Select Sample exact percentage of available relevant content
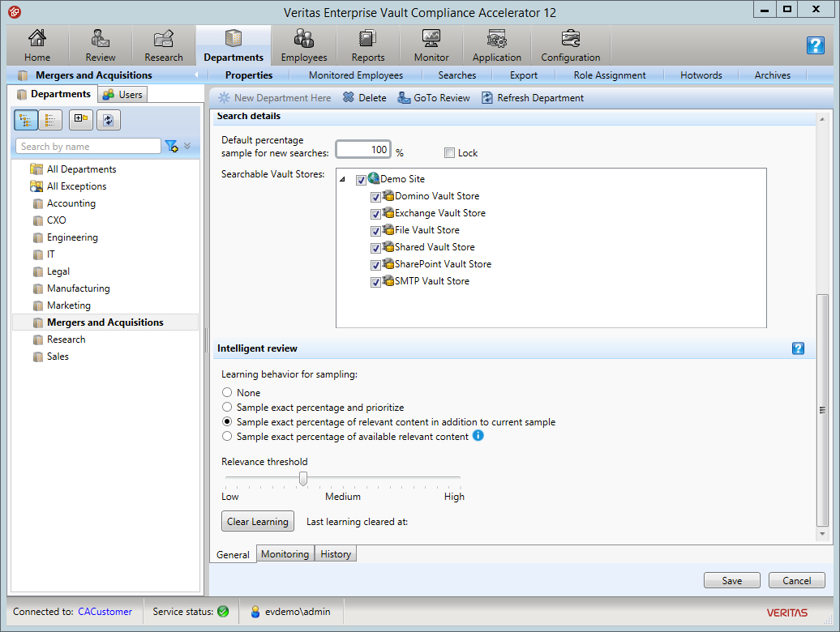The image size is (840, 632). coord(227,436)
